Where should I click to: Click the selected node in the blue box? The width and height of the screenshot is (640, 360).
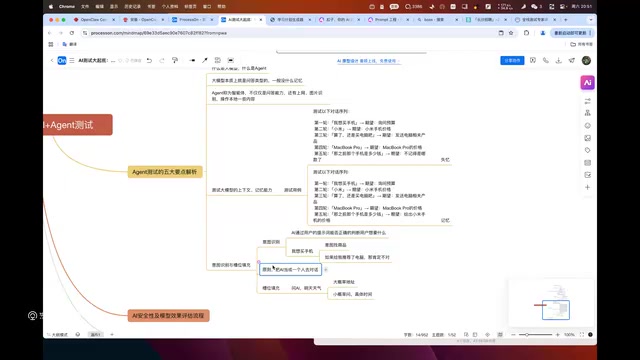pos(290,269)
